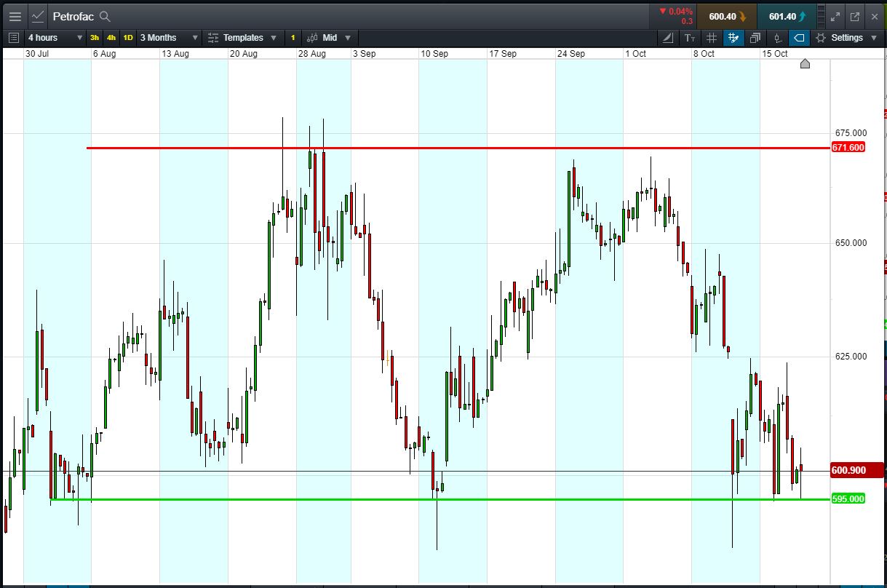
Task: Expand the Settings dropdown arrow
Action: click(874, 38)
